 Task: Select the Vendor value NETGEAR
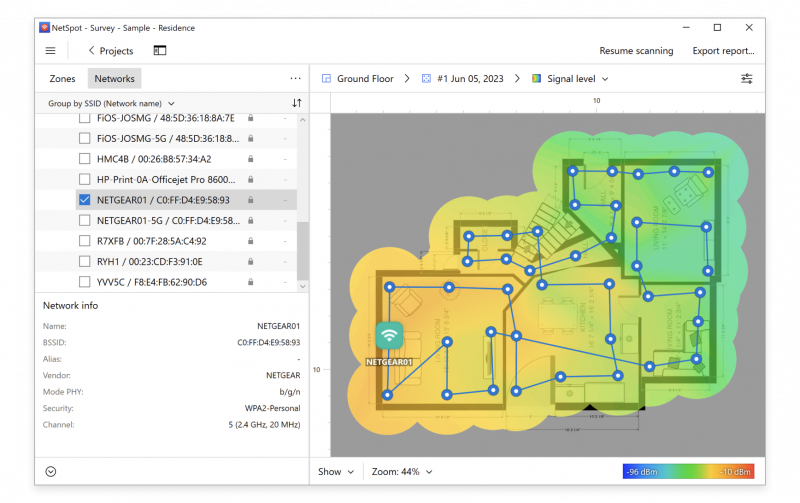[x=283, y=375]
